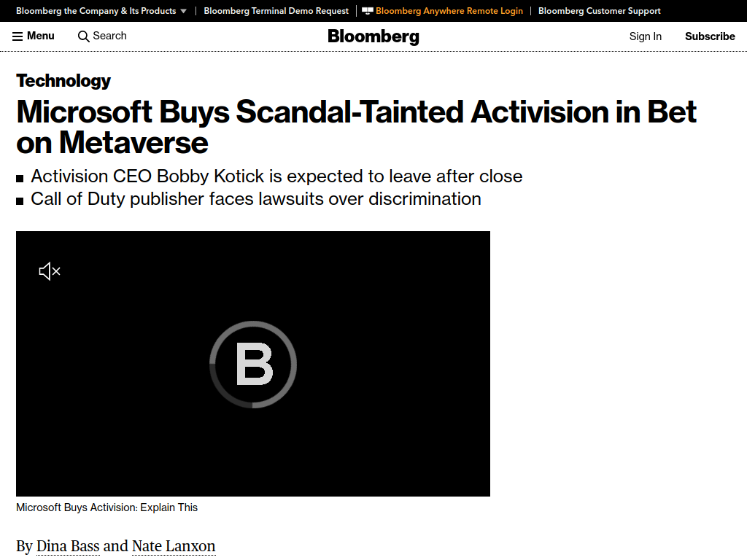Image resolution: width=747 pixels, height=560 pixels.
Task: Open Bloomberg Customer Support link
Action: 600,11
